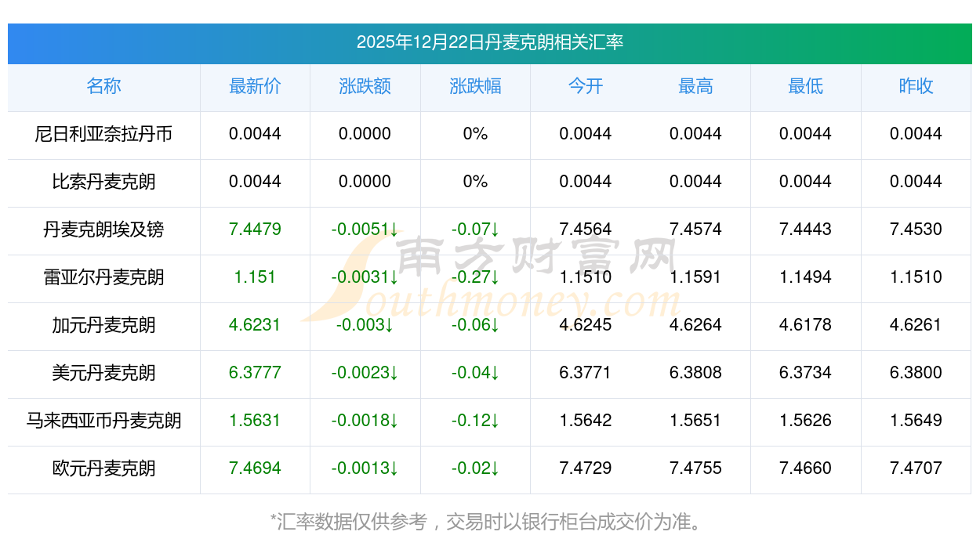Select the 涨跌额 column header
Image resolution: width=980 pixels, height=546 pixels.
coord(365,86)
